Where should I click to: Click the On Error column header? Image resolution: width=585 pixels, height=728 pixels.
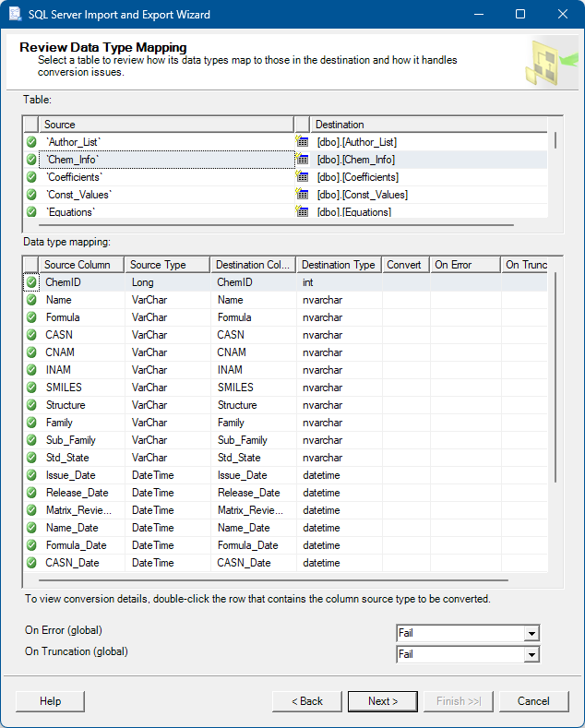coord(465,265)
